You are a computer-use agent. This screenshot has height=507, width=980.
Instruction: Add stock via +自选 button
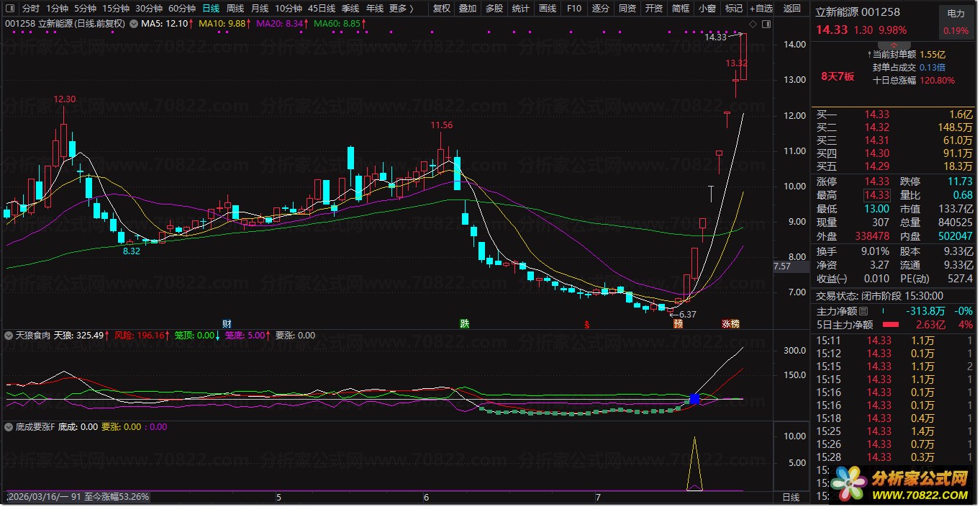pos(761,9)
